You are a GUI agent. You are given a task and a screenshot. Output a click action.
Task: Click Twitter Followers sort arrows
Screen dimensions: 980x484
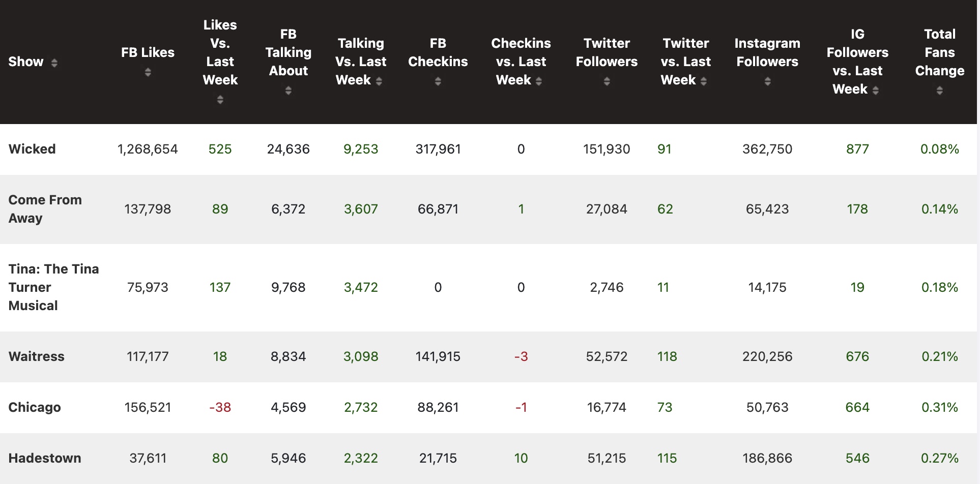607,81
